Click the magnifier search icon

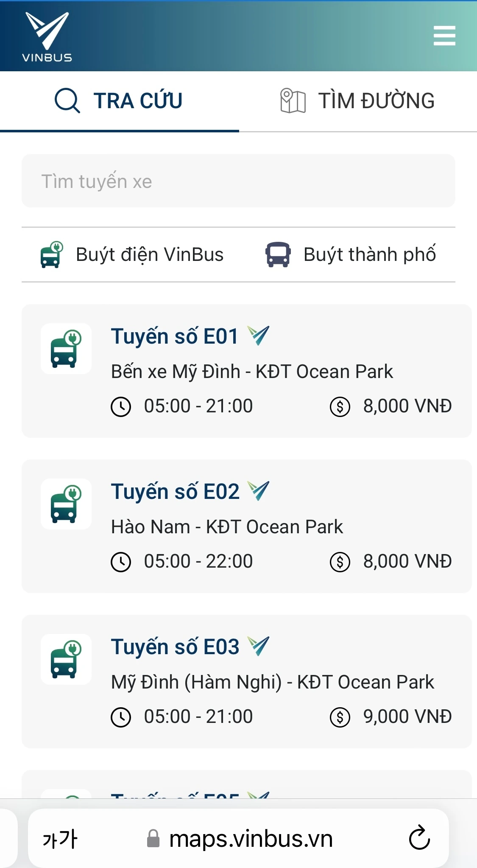(67, 101)
